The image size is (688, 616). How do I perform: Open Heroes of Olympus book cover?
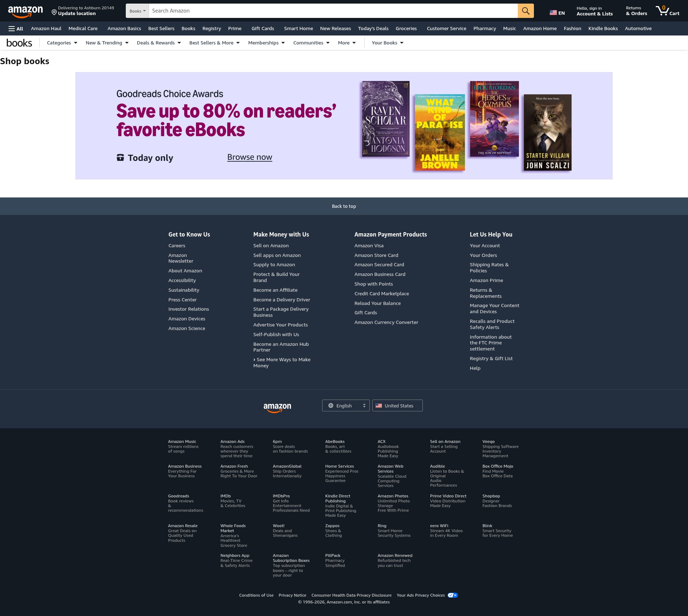[x=494, y=119]
